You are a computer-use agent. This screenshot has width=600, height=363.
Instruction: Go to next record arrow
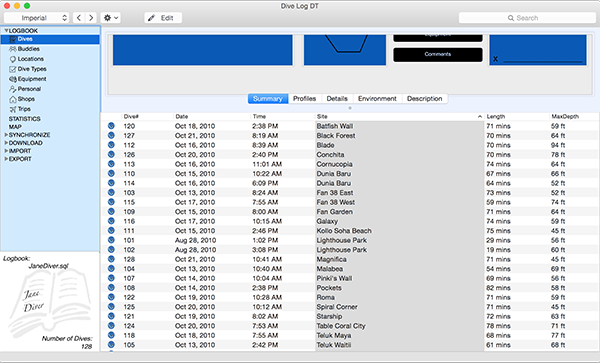[91, 18]
